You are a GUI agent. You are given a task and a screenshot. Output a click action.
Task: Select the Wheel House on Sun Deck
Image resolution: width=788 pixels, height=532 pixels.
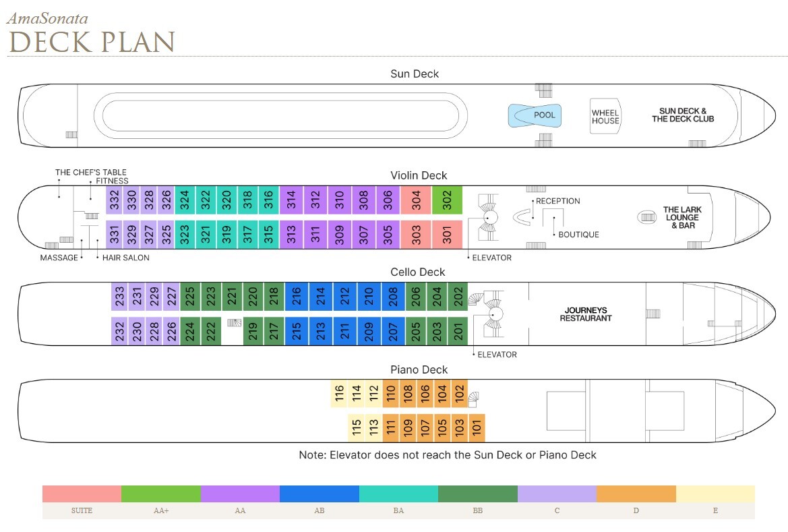point(605,117)
